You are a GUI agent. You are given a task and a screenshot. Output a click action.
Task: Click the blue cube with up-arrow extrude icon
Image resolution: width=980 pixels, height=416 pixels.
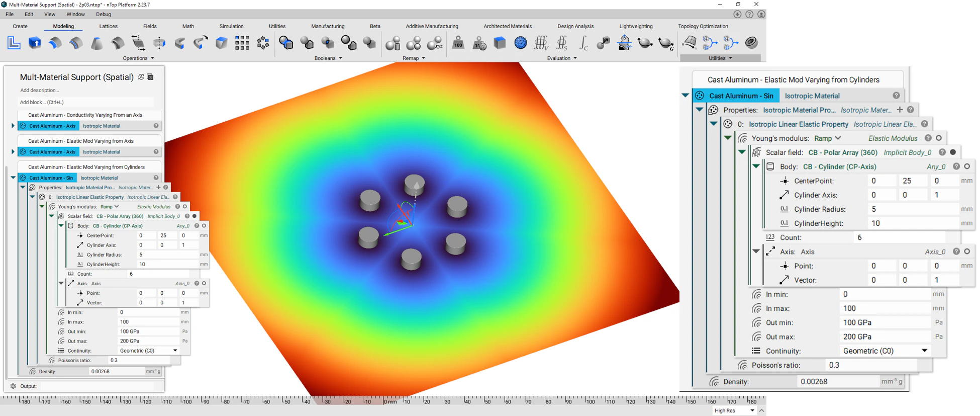click(x=35, y=43)
